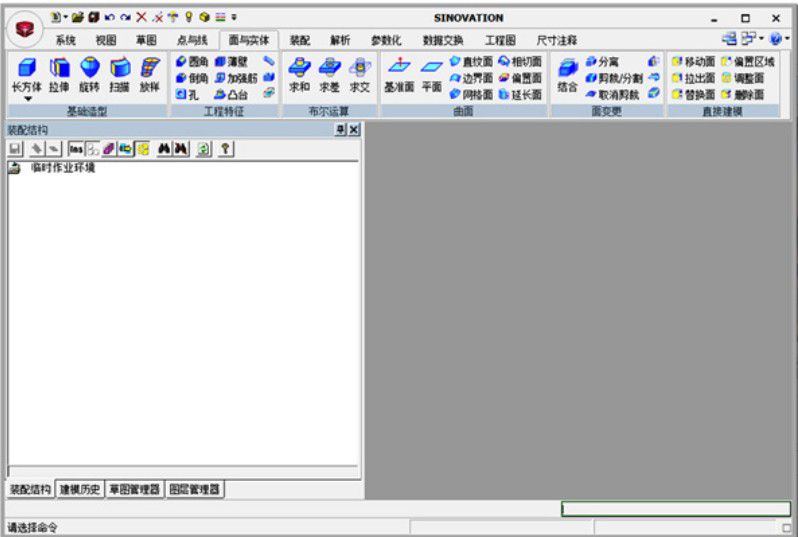
Task: Click the 求交 boolean intersect icon
Action: (359, 70)
